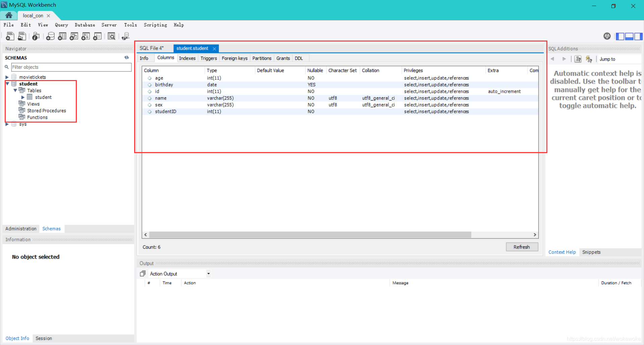644x345 pixels.
Task: Go back in SQL Additions help history
Action: coord(552,59)
